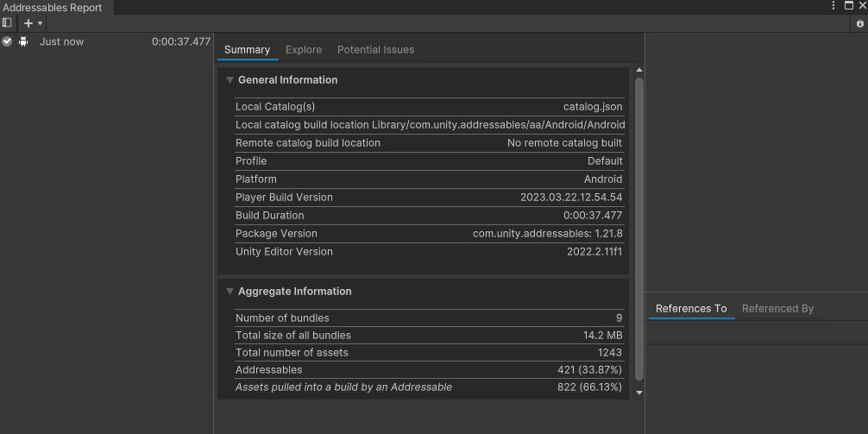The height and width of the screenshot is (434, 868).
Task: Click the 'No remote catalog built' value
Action: 564,143
